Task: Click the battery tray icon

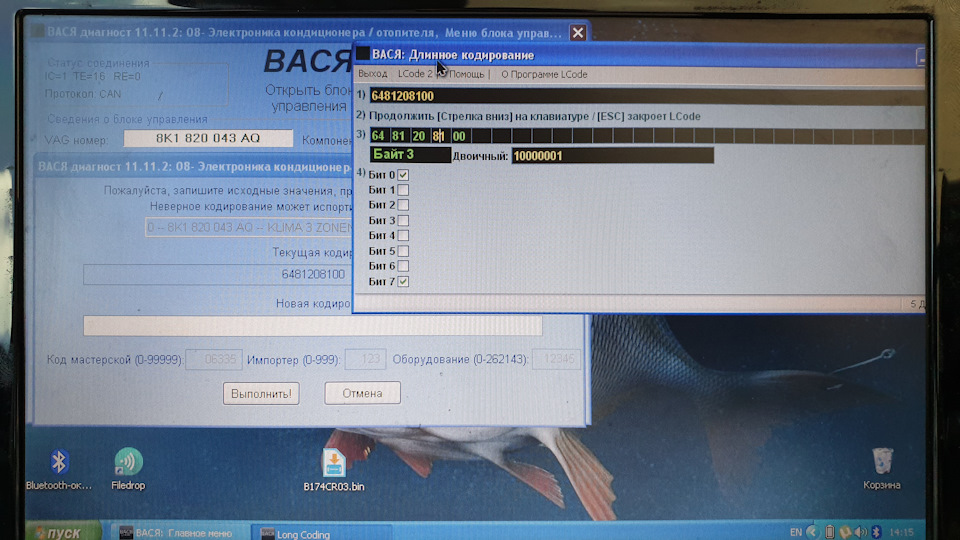Action: pyautogui.click(x=830, y=531)
